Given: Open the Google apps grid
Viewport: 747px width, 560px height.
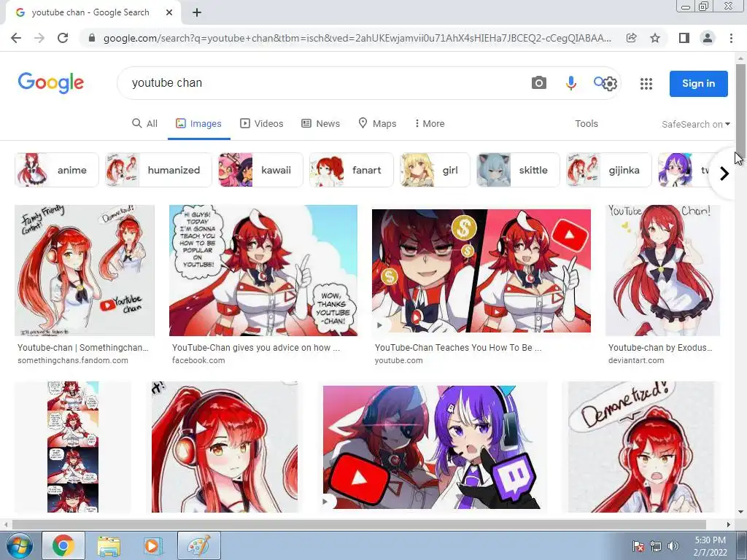Looking at the screenshot, I should pyautogui.click(x=646, y=84).
